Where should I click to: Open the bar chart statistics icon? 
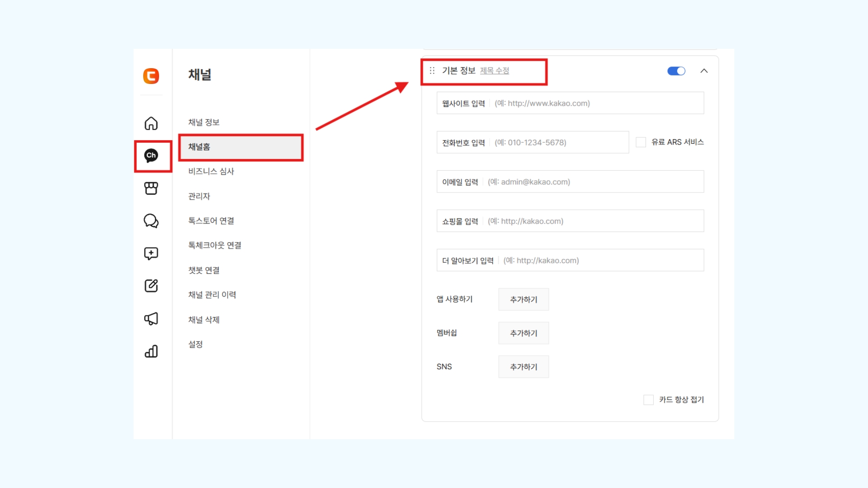click(x=151, y=351)
